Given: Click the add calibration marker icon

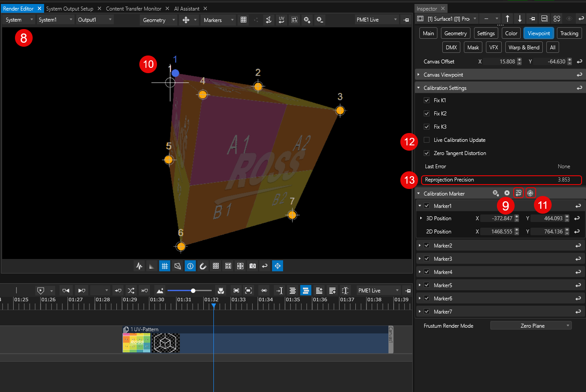Looking at the screenshot, I should [x=496, y=193].
